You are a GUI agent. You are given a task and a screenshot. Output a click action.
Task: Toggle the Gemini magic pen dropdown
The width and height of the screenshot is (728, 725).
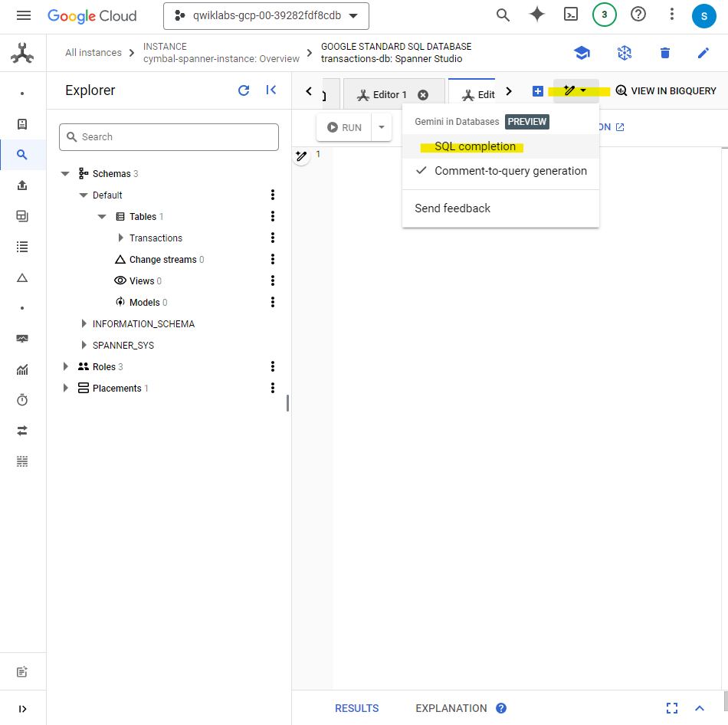576,90
